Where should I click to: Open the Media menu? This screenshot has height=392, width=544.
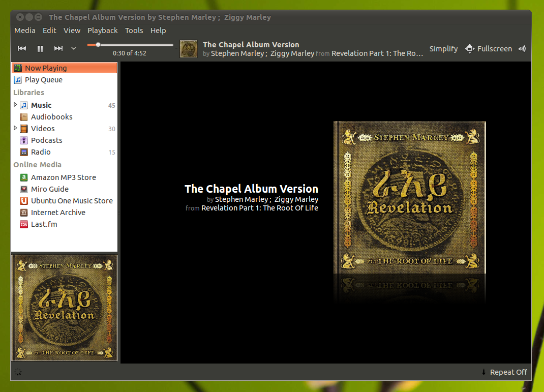point(24,31)
